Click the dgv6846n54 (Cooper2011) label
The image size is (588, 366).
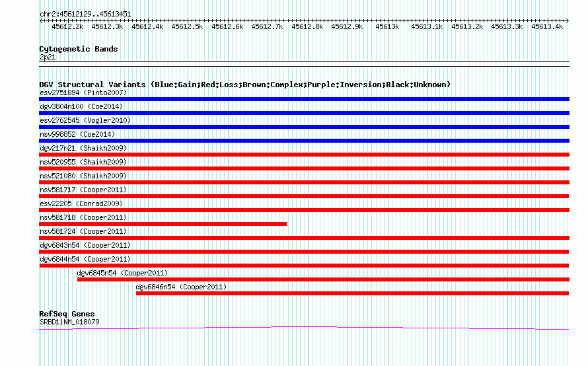[181, 287]
